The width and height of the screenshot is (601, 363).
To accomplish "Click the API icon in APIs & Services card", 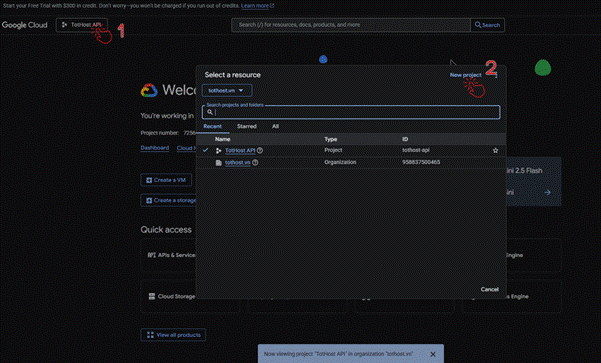I will click(x=151, y=255).
